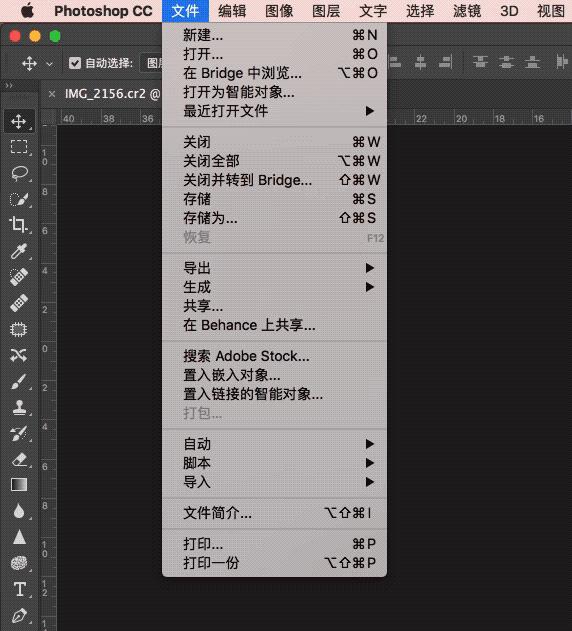Select the Pen tool

point(19,616)
